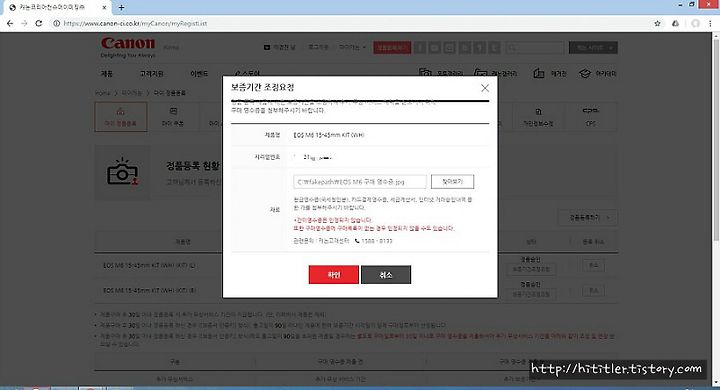Screen dimensions: 720x390
Task: View site information icon in address bar
Action: (x=56, y=23)
